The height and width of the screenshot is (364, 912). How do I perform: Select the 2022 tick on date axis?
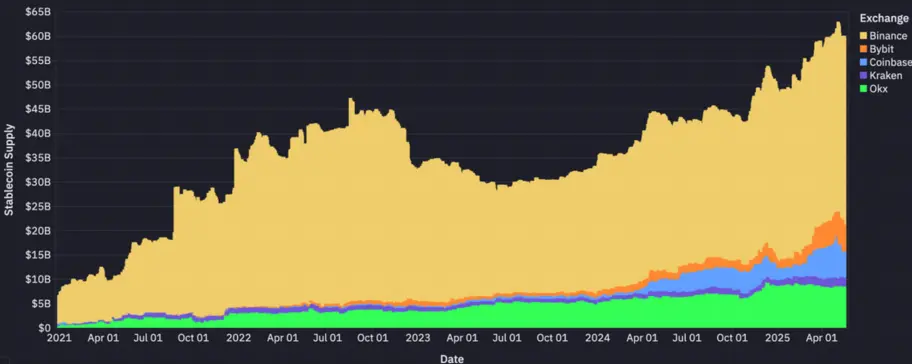point(238,338)
